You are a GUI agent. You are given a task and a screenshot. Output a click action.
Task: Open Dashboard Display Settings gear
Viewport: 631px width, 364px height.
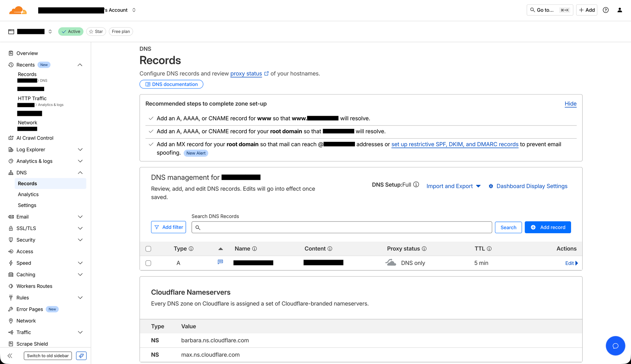coord(491,186)
